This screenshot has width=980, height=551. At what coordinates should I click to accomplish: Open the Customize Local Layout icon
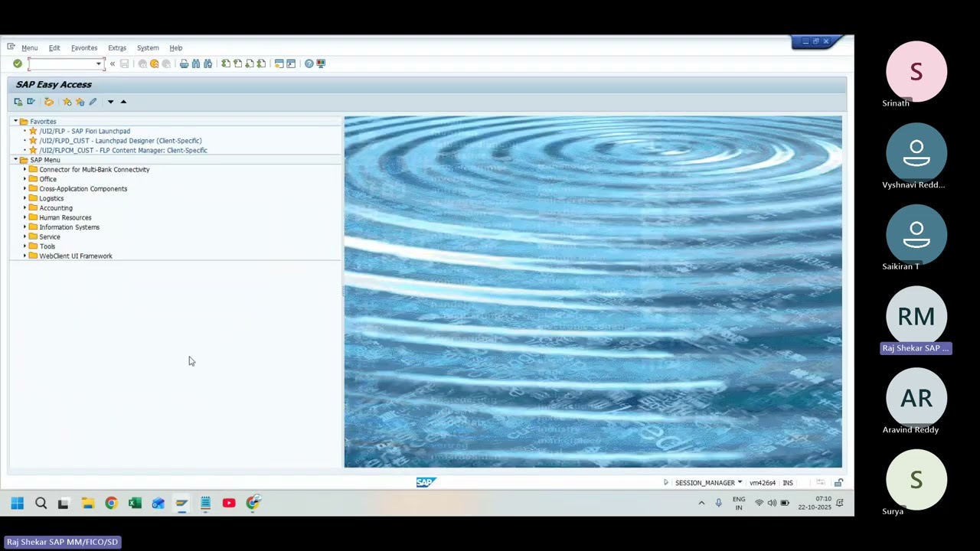[x=321, y=64]
